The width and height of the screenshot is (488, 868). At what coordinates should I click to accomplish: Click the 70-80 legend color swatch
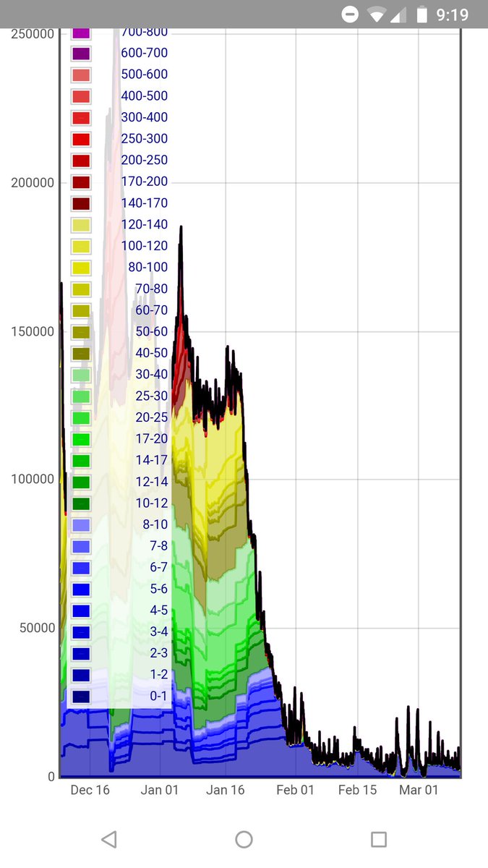click(81, 289)
